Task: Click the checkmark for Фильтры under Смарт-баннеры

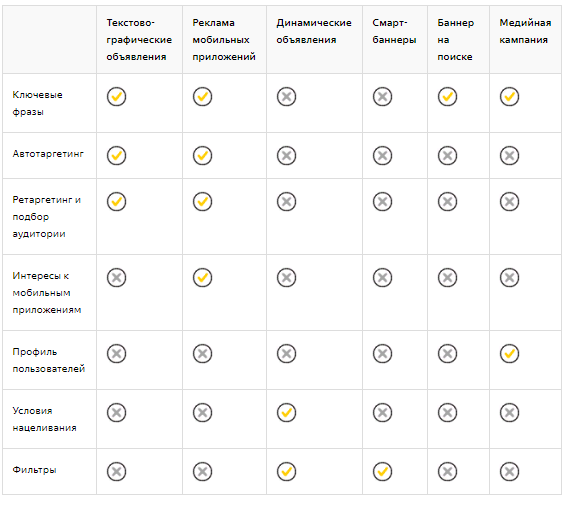Action: tap(382, 471)
